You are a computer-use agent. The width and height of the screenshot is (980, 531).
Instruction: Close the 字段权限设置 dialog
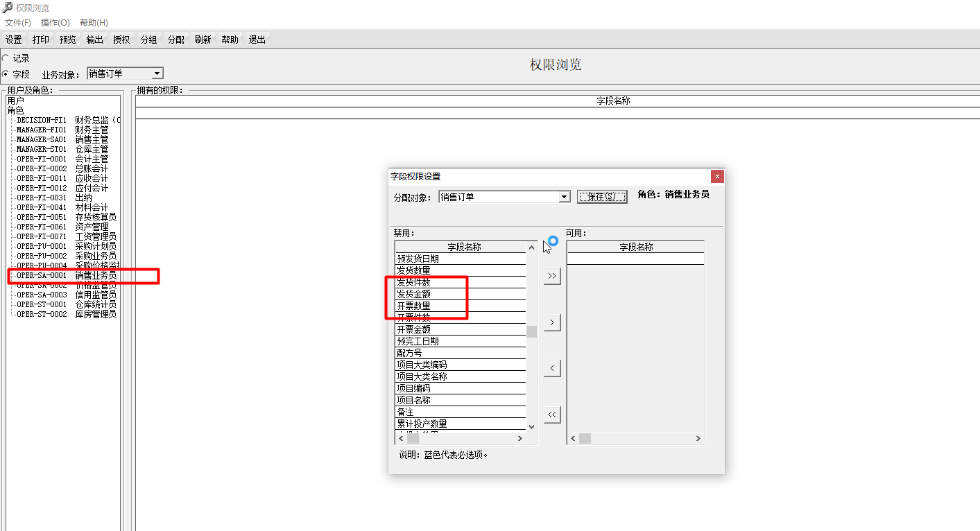point(718,176)
